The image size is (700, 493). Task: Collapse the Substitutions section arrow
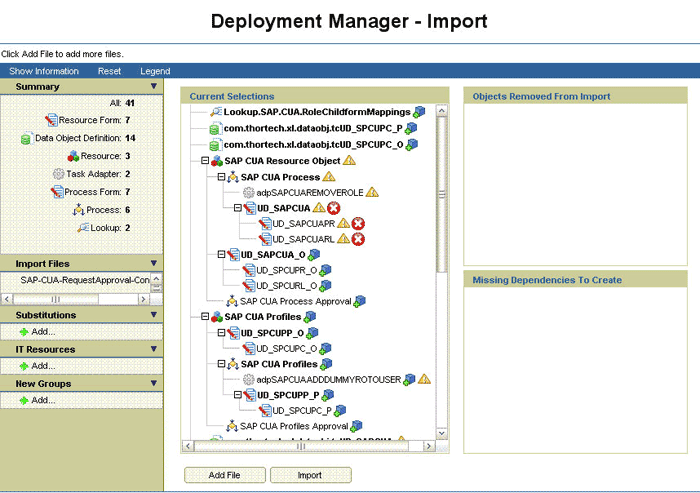(x=154, y=314)
